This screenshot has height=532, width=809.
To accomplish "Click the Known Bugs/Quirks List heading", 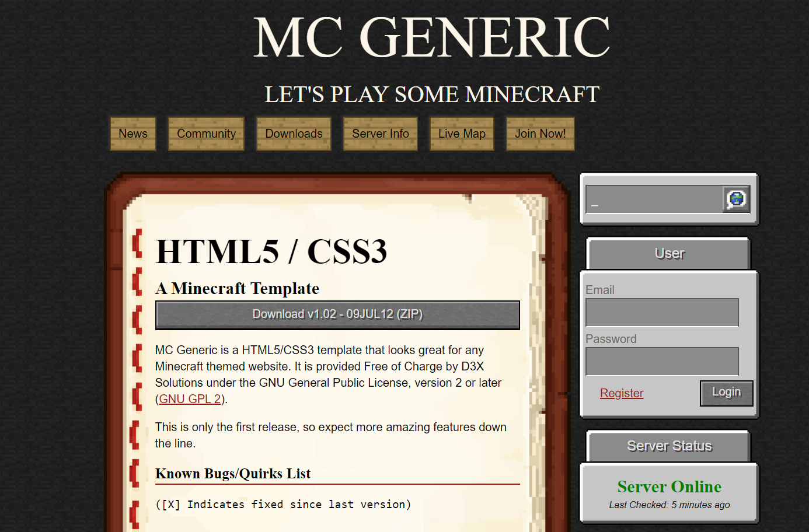I will point(233,474).
